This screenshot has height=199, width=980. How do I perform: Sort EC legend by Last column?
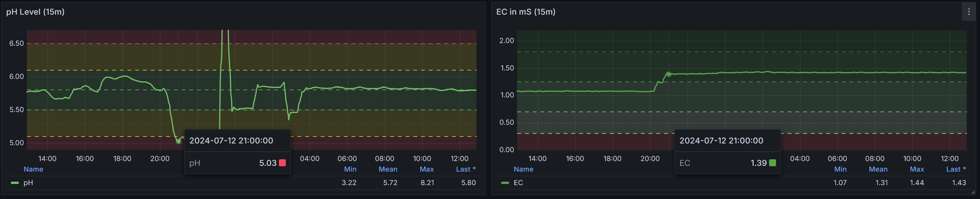956,169
